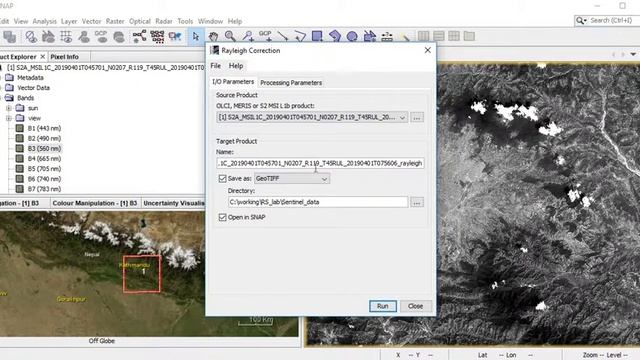Click the Vector Data folder icon
The width and height of the screenshot is (640, 360).
[x=9, y=88]
